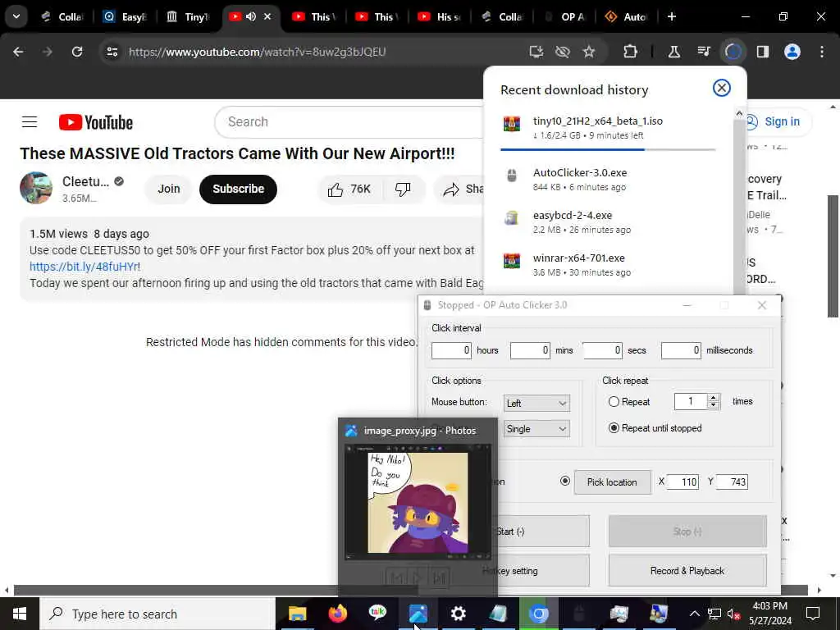Screen dimensions: 840x630
Task: Mute the playing YouTube tab audio
Action: 251,16
